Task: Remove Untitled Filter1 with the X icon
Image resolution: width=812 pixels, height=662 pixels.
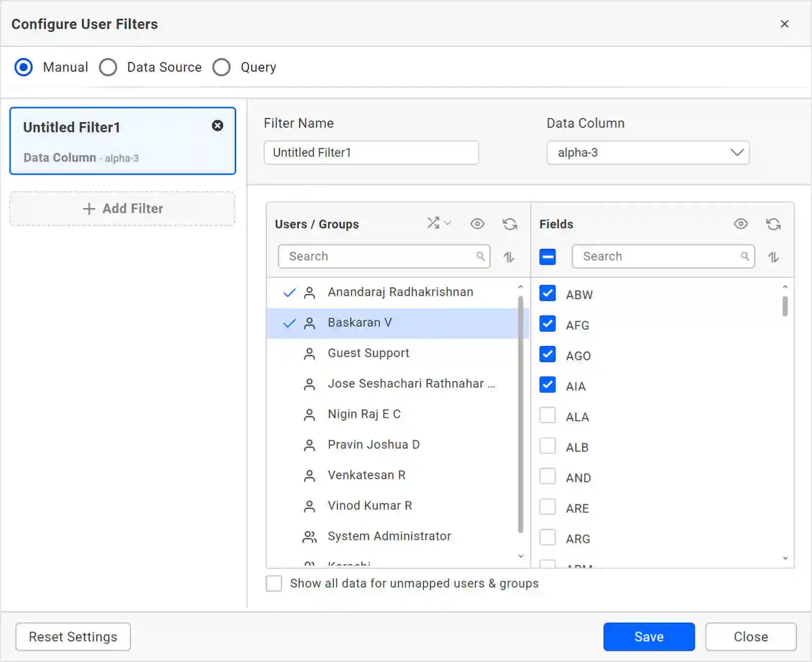Action: 217,126
